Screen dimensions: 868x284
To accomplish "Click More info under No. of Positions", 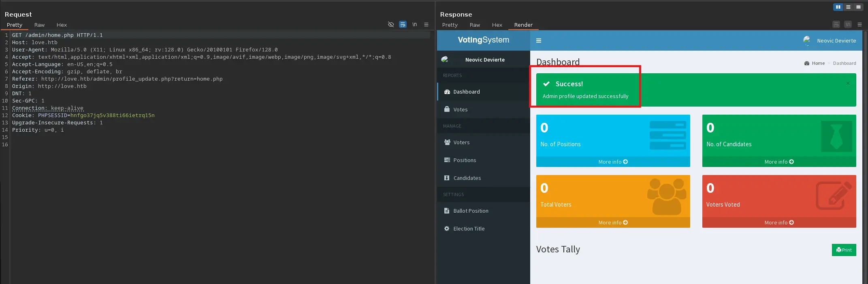I will [x=613, y=162].
